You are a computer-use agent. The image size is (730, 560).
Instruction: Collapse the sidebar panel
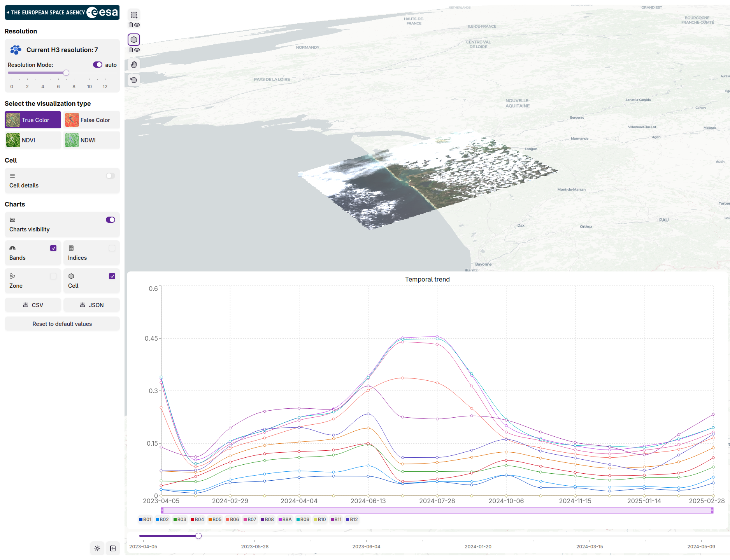click(x=113, y=548)
